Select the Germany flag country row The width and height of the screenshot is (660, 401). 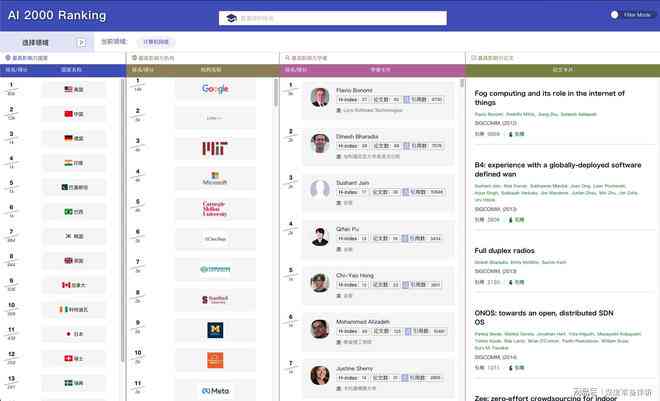(74, 138)
